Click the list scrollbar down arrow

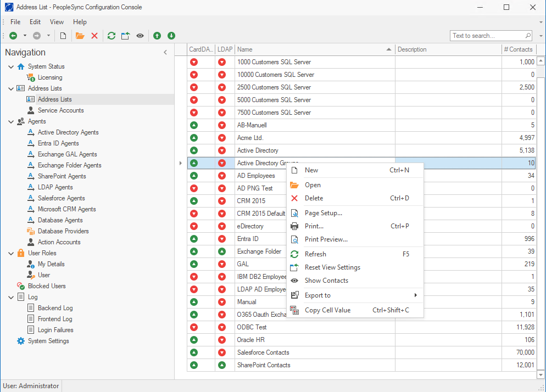[541, 375]
